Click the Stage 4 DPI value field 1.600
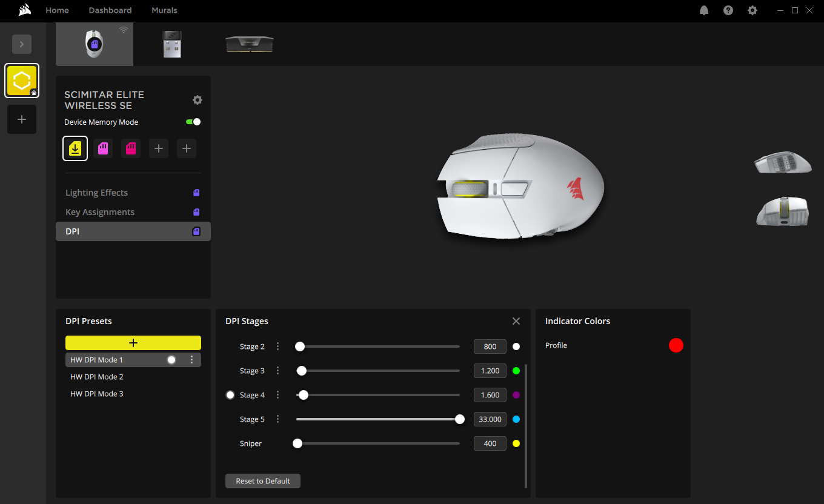This screenshot has width=824, height=504. pos(490,395)
